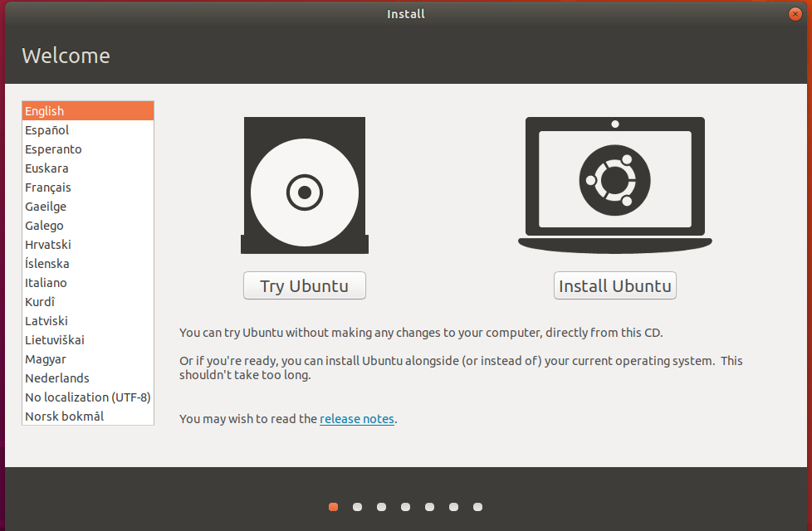812x531 pixels.
Task: Select Magyar from the list
Action: [88, 358]
